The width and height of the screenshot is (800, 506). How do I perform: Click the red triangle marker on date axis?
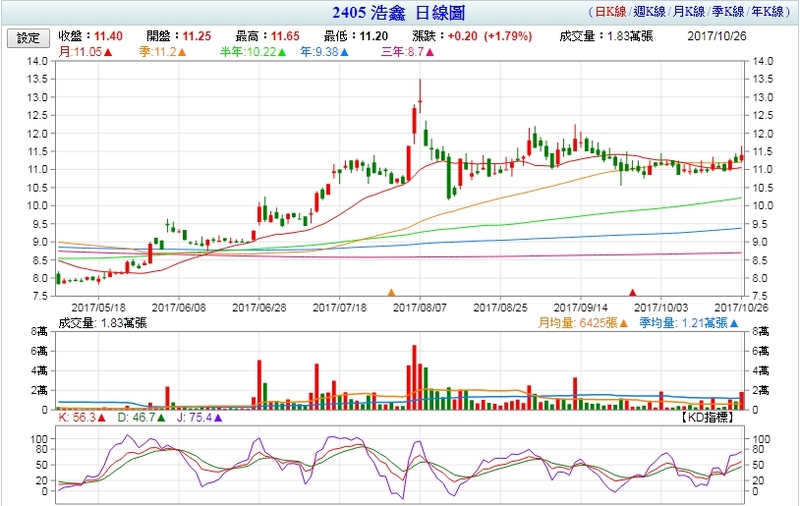coord(632,293)
